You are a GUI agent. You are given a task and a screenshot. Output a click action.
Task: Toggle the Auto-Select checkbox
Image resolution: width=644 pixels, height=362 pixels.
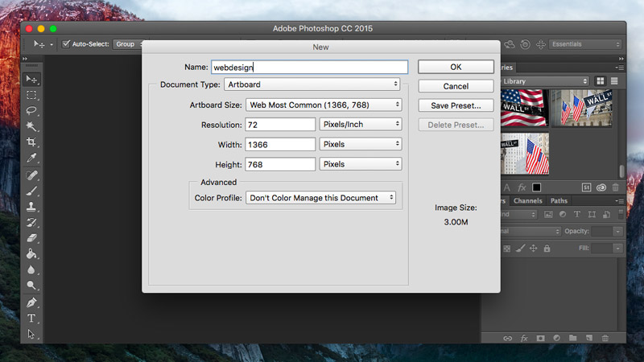[x=67, y=44]
